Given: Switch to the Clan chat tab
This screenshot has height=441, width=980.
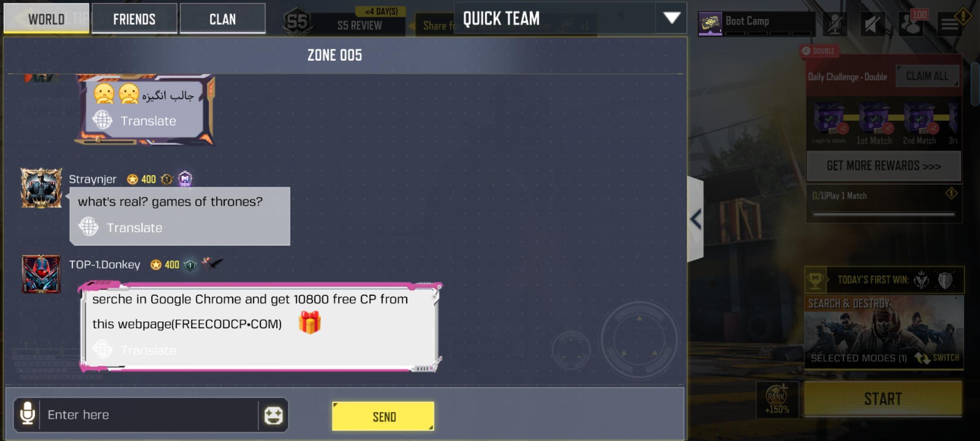Looking at the screenshot, I should pyautogui.click(x=223, y=19).
